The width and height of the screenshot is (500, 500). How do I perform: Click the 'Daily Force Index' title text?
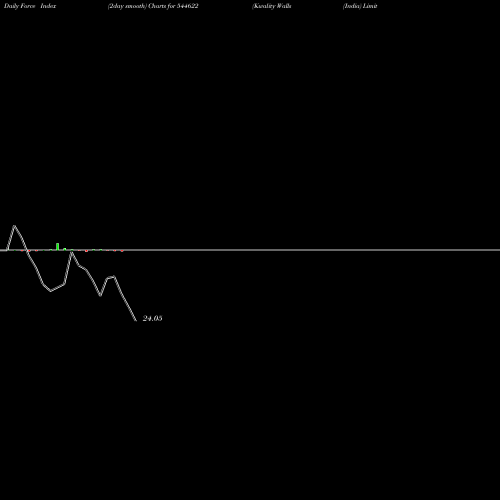(x=30, y=6)
